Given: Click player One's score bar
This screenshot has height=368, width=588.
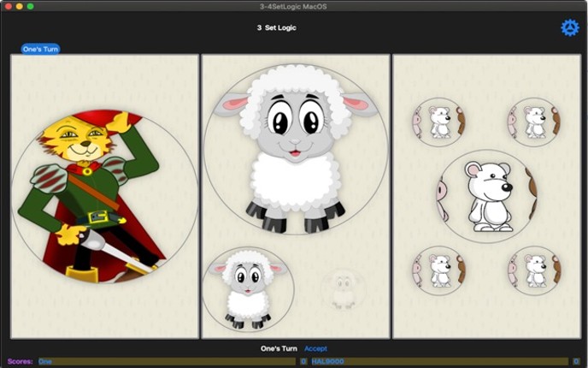Looking at the screenshot, I should pyautogui.click(x=168, y=361).
